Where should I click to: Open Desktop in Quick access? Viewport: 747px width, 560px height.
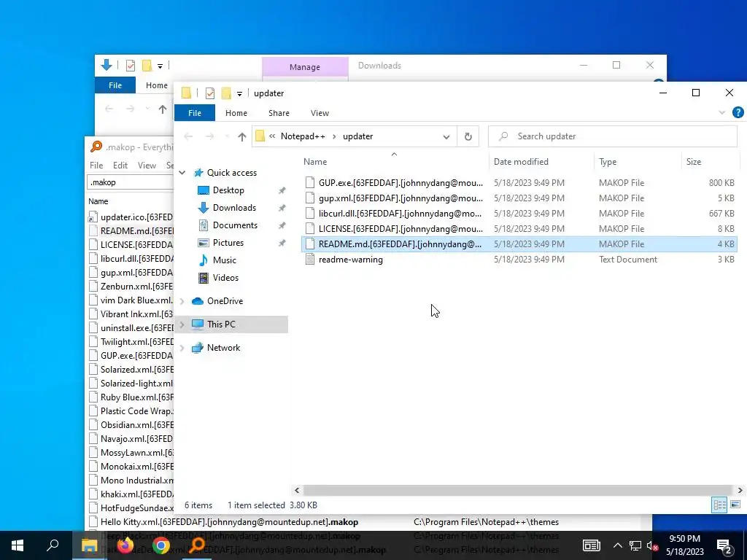tap(228, 190)
